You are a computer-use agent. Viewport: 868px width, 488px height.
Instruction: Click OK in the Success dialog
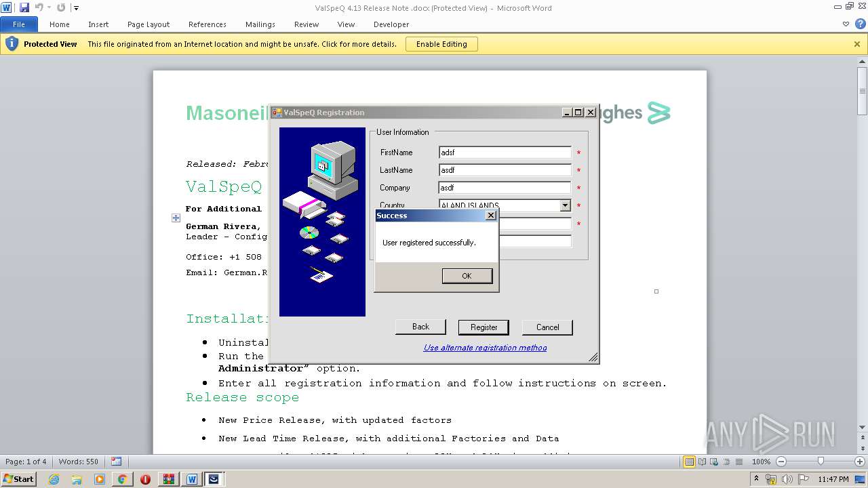click(x=467, y=276)
